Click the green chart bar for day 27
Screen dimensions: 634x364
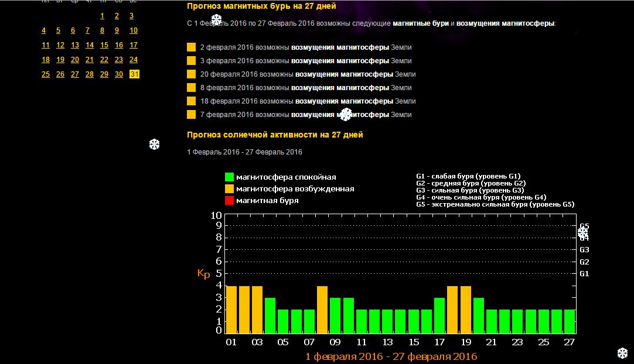point(569,321)
